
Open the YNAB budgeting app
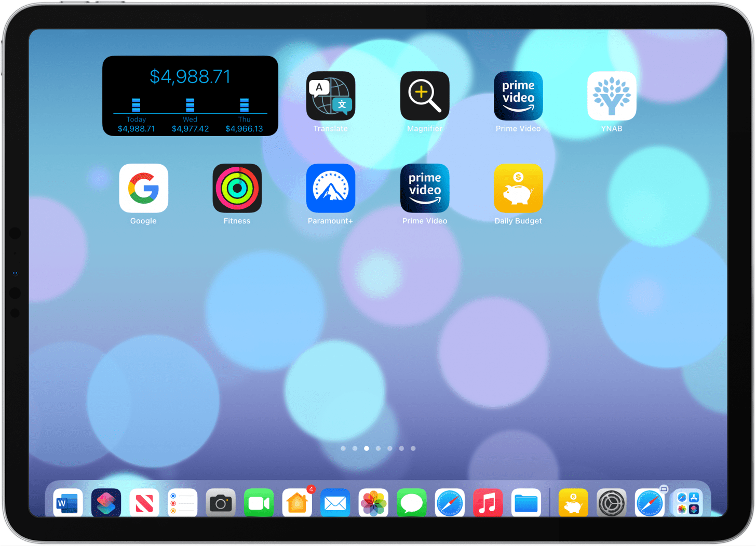tap(612, 96)
